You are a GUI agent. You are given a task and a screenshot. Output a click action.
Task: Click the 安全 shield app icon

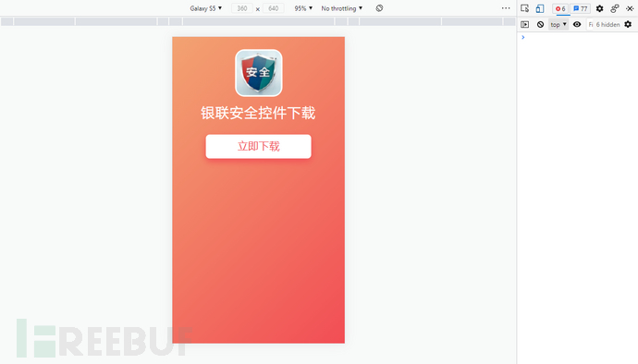pos(259,73)
